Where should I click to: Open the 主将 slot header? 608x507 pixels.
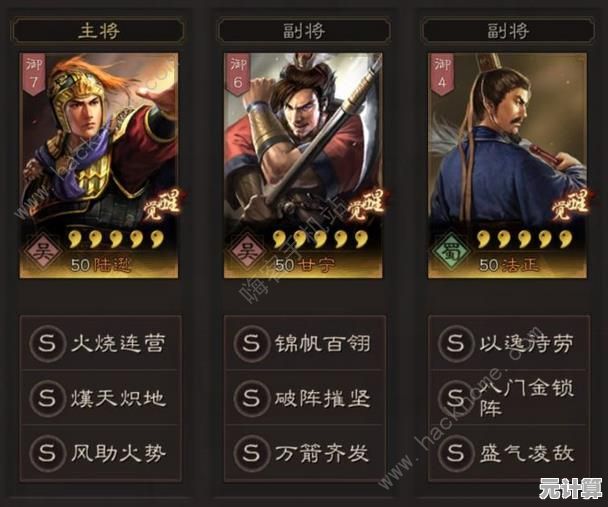pyautogui.click(x=98, y=30)
